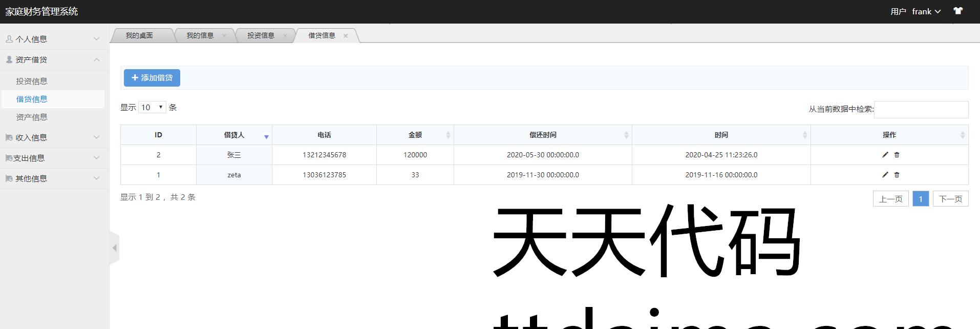
Task: Collapse the sidebar with the left arrow
Action: click(115, 248)
